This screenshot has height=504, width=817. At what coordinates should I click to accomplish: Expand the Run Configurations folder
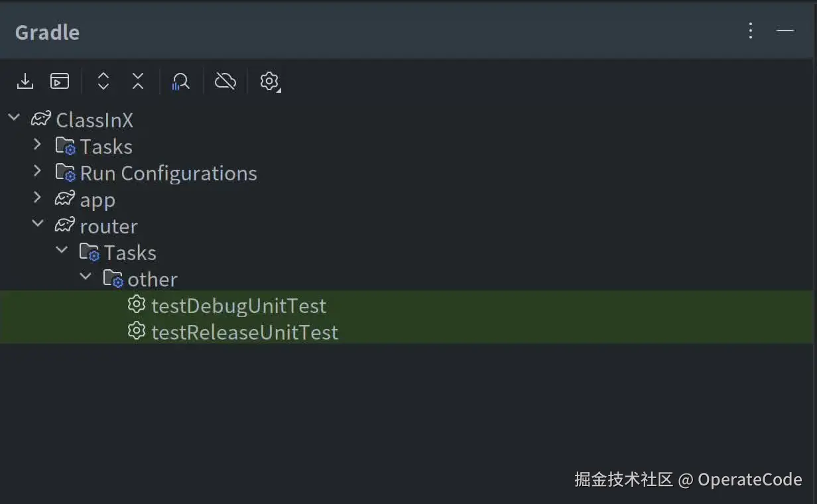pyautogui.click(x=38, y=171)
